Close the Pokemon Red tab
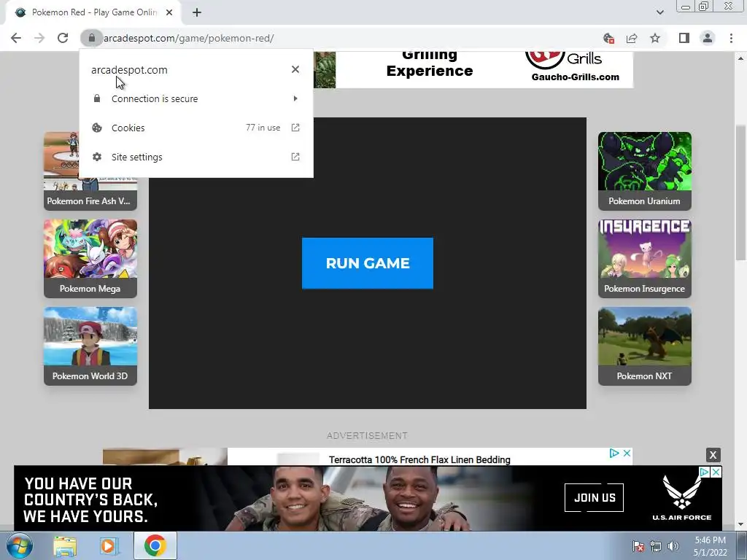 (169, 12)
